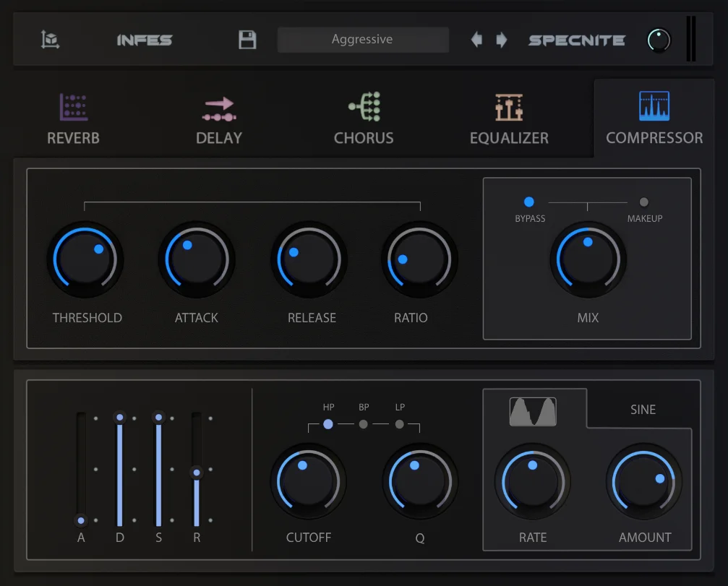Click the Compressor waveform icon

pos(654,105)
